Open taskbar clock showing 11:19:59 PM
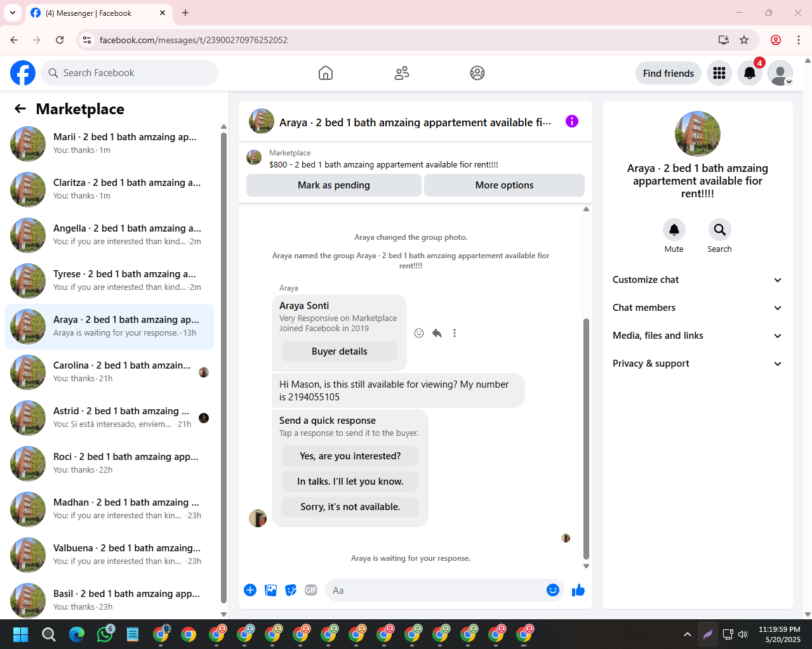The height and width of the screenshot is (649, 812). (x=780, y=634)
